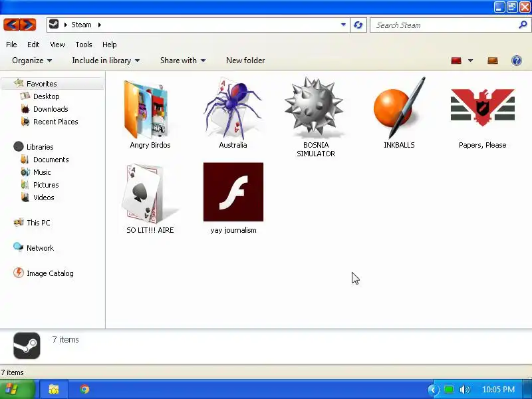Click the back navigation arrow
This screenshot has height=399, width=532.
pyautogui.click(x=11, y=25)
